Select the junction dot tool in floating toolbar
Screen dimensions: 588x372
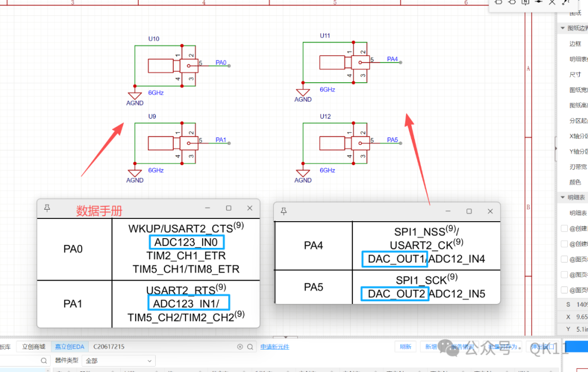[x=538, y=2]
